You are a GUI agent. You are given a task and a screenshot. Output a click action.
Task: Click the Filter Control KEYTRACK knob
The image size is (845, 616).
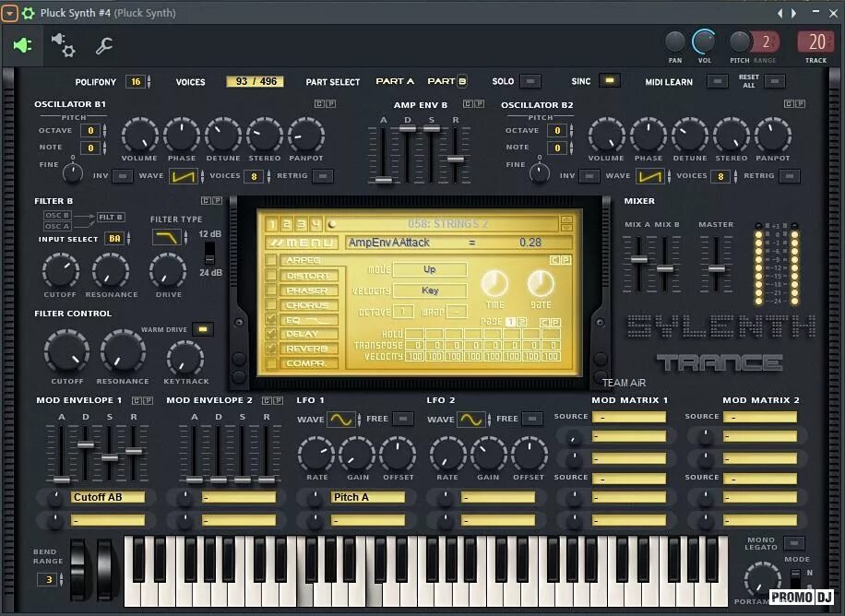pyautogui.click(x=185, y=359)
